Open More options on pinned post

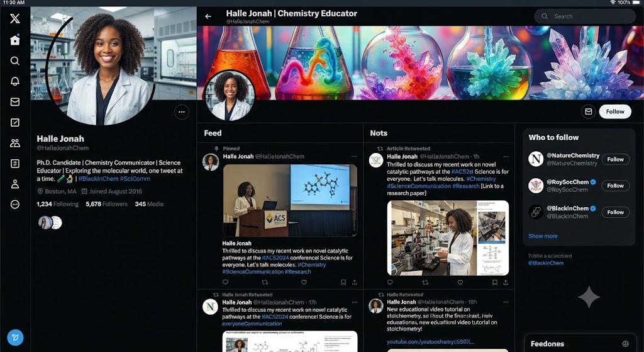pos(354,156)
